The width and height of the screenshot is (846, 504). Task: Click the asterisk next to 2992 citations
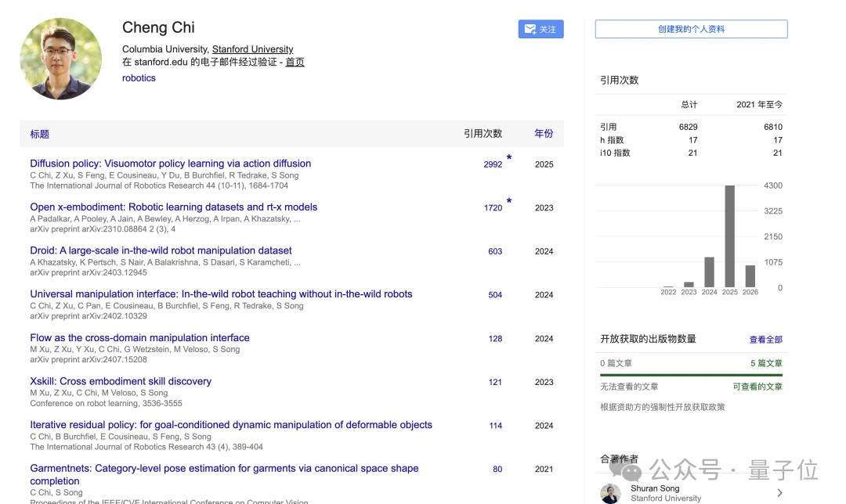pyautogui.click(x=508, y=158)
